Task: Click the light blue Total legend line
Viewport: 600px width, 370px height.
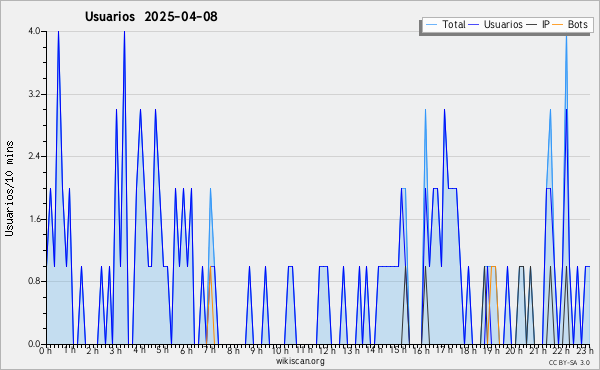Action: pos(432,25)
